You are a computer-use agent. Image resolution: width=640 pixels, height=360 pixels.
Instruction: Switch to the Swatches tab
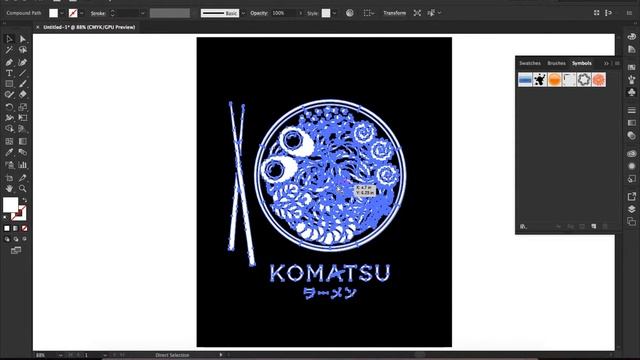tap(530, 63)
